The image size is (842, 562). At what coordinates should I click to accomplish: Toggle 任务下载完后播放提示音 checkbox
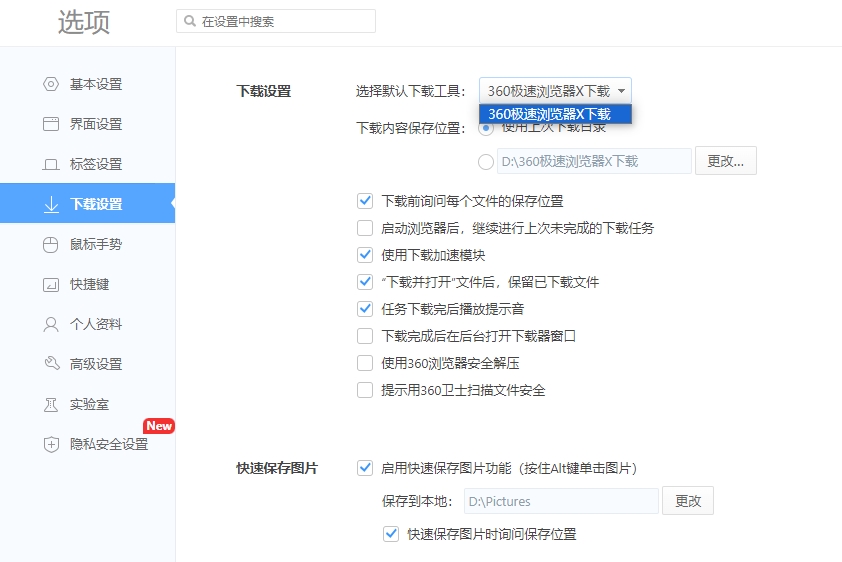(365, 309)
